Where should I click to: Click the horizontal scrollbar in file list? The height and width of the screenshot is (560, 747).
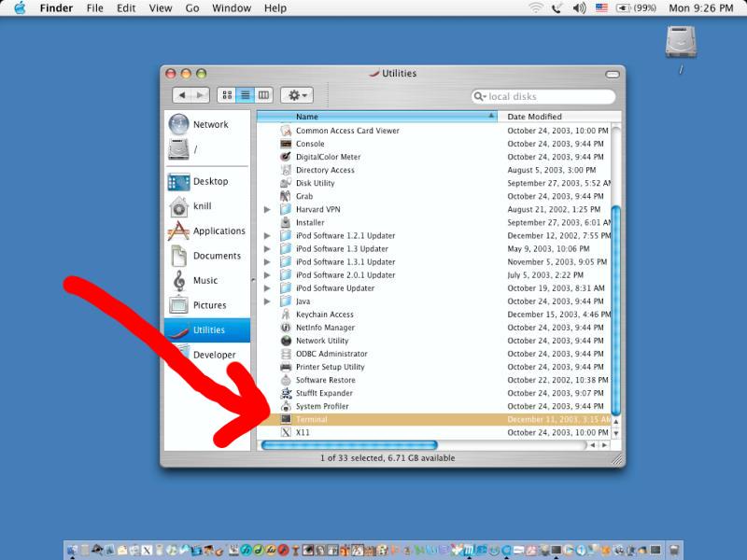[x=350, y=445]
